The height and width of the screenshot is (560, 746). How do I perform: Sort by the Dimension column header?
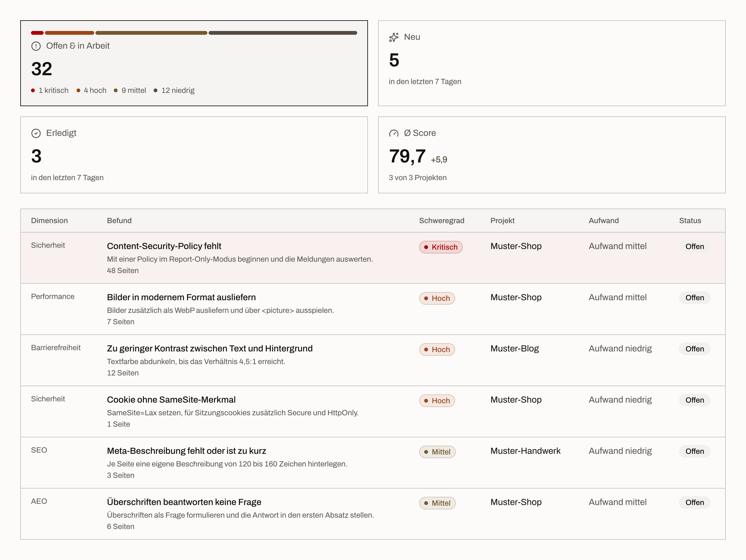tap(49, 221)
